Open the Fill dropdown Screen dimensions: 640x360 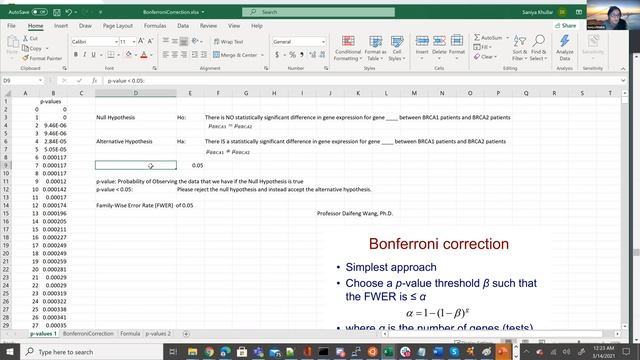483,47
